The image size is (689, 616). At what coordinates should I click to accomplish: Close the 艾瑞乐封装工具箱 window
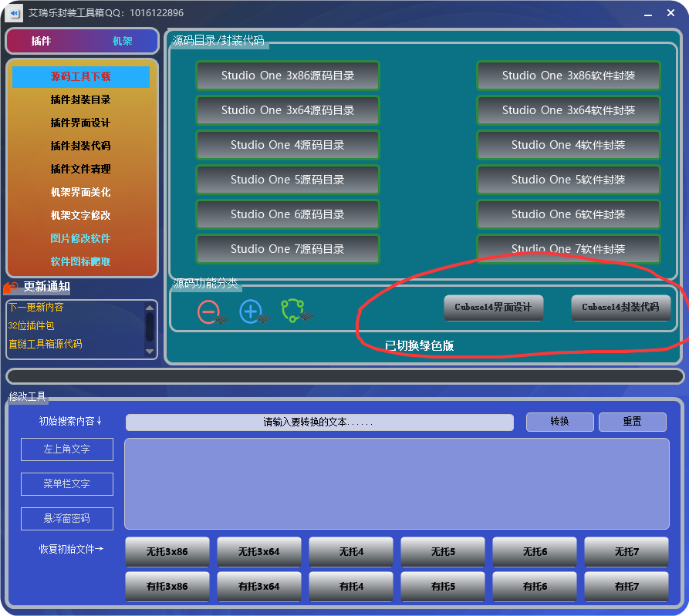[x=670, y=13]
